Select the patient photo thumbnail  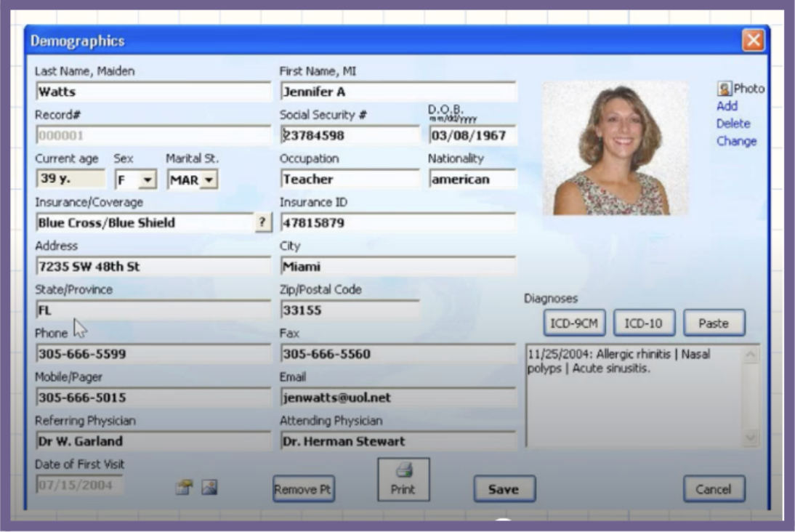click(615, 150)
